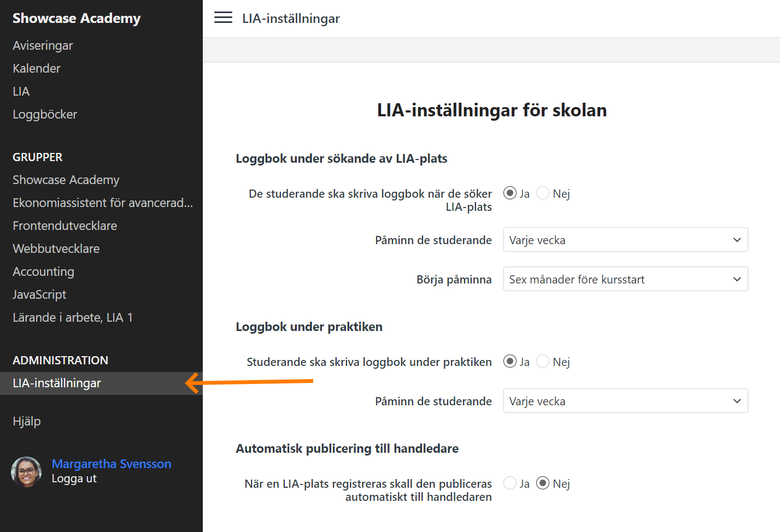Open the Hjälp page
The height and width of the screenshot is (532, 780).
coord(27,422)
